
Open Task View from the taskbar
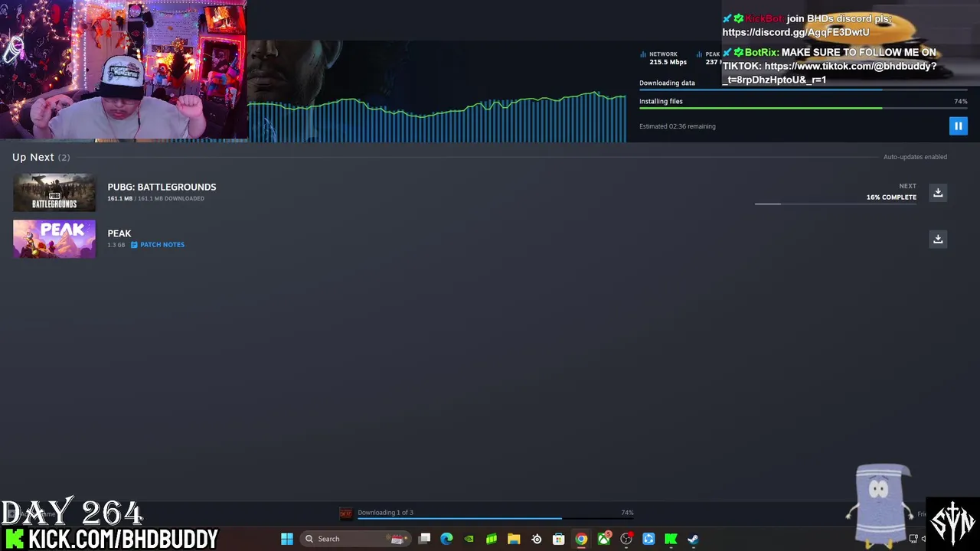(x=425, y=539)
